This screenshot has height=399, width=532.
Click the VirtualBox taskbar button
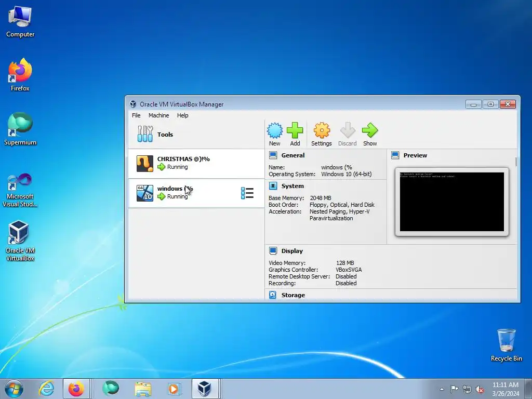205,389
